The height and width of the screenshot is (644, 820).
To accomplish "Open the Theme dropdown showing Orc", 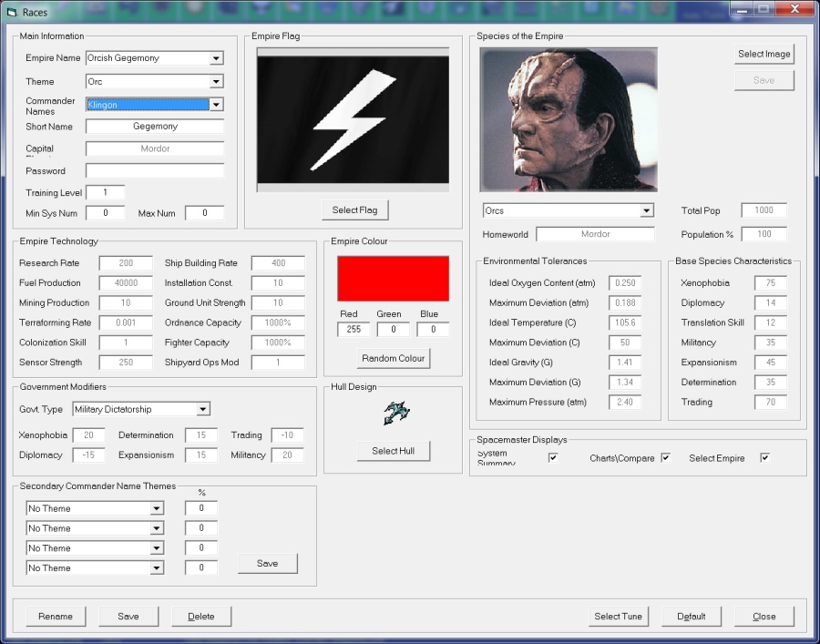I will (x=216, y=82).
